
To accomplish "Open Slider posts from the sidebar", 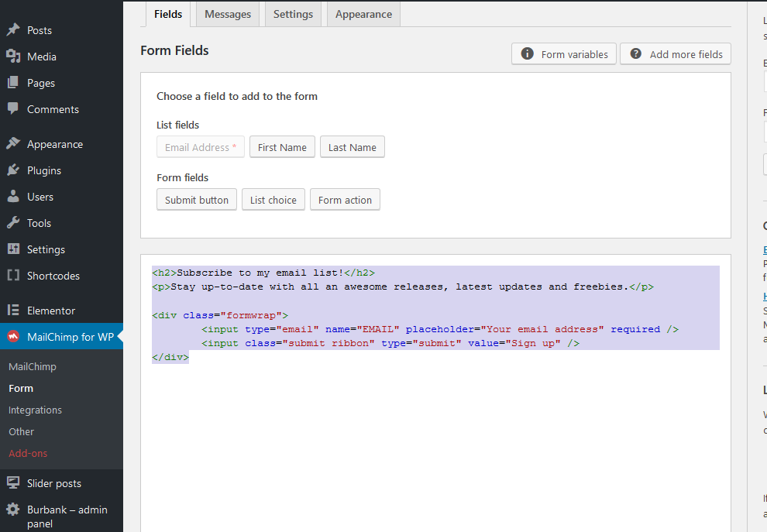I will tap(13, 482).
